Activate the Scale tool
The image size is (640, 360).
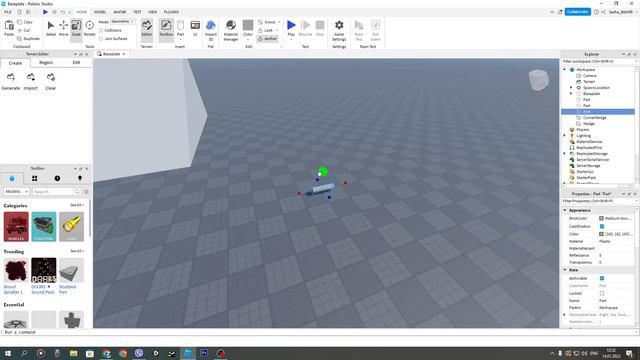[x=76, y=29]
